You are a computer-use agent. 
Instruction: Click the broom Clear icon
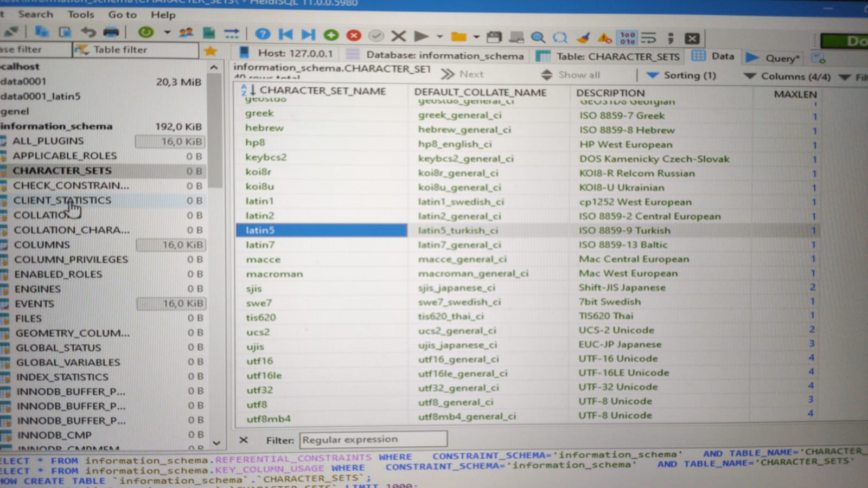[x=583, y=38]
